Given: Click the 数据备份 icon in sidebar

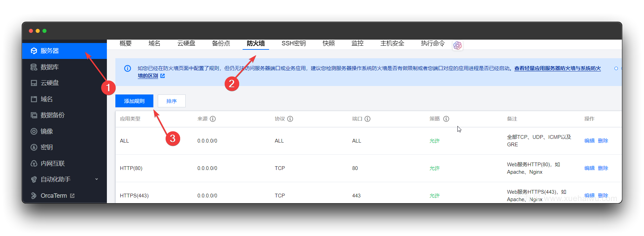Looking at the screenshot, I should click(34, 115).
